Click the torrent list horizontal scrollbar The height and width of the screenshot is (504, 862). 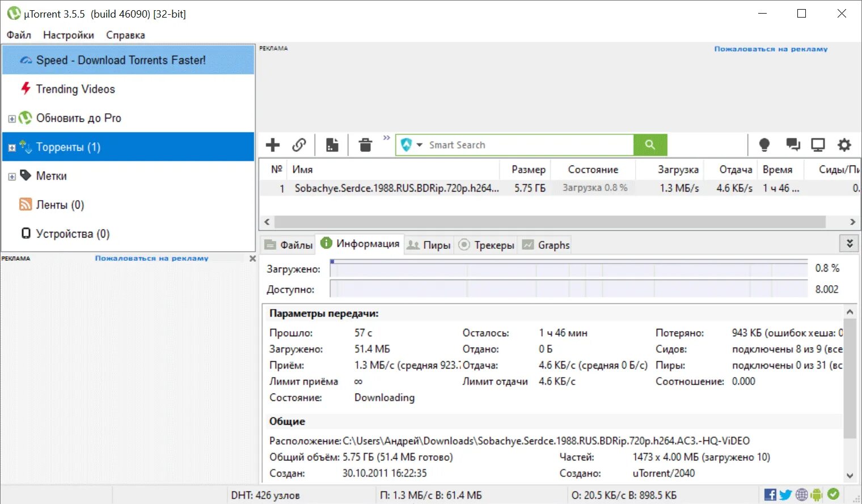550,222
